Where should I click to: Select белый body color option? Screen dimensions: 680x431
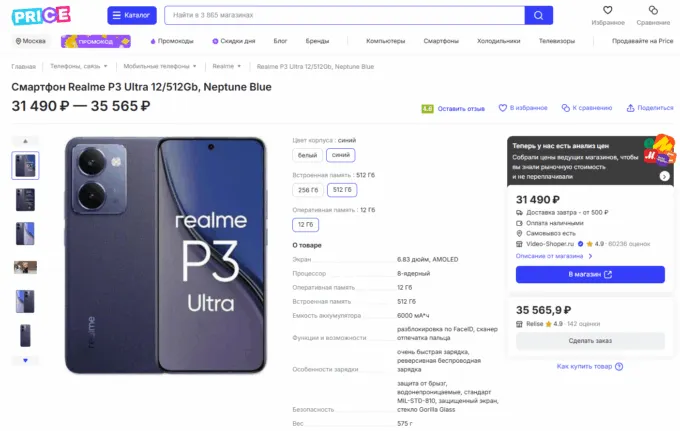[x=307, y=155]
